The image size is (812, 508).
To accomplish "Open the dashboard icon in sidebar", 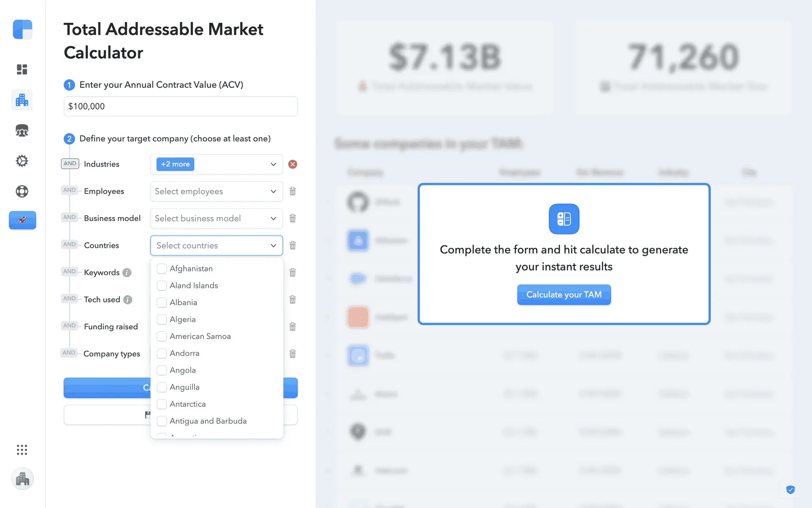I will [x=22, y=69].
